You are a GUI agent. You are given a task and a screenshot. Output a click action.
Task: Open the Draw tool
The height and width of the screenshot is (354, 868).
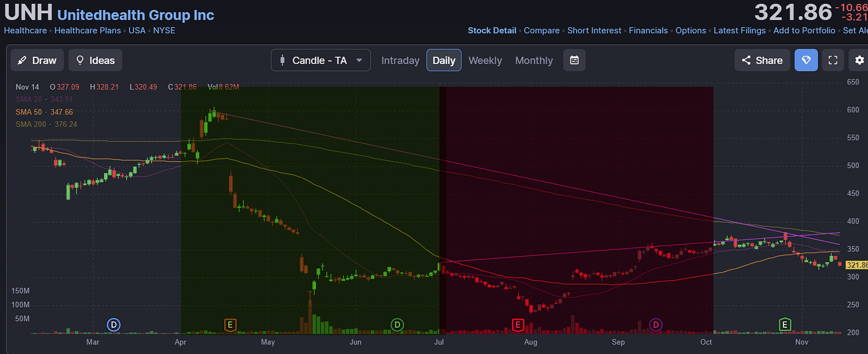coord(37,60)
